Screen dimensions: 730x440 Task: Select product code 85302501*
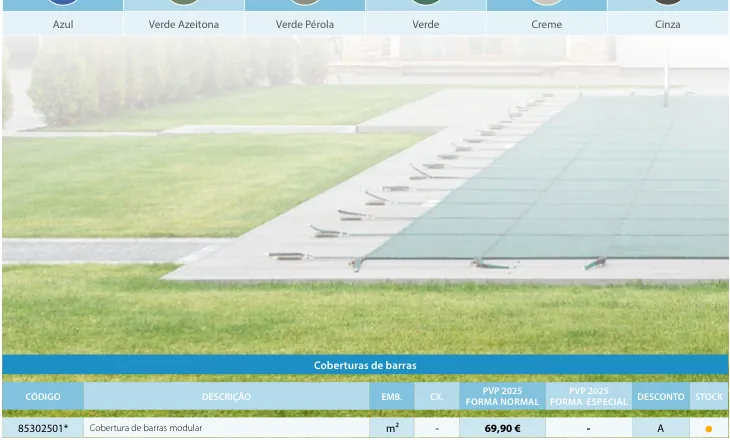(43, 428)
